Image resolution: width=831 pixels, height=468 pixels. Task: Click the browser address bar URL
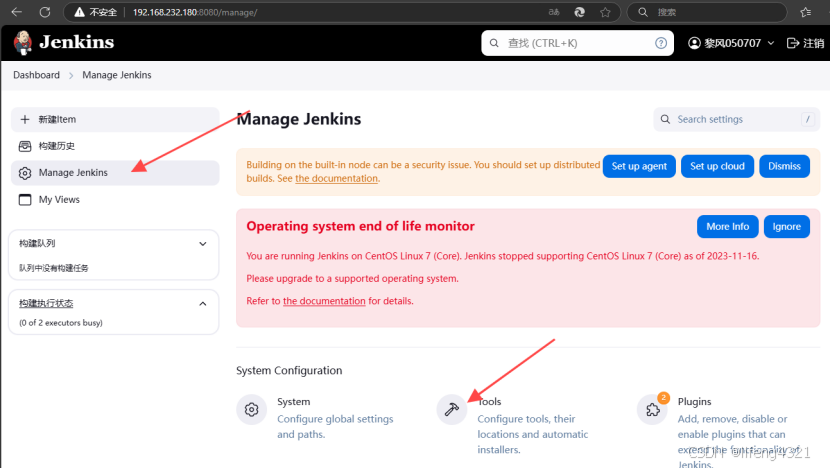tap(195, 12)
